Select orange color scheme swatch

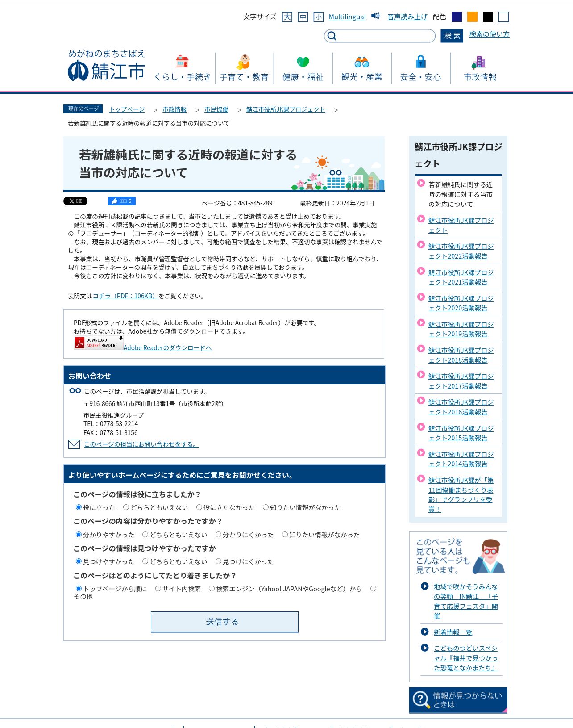pyautogui.click(x=472, y=17)
